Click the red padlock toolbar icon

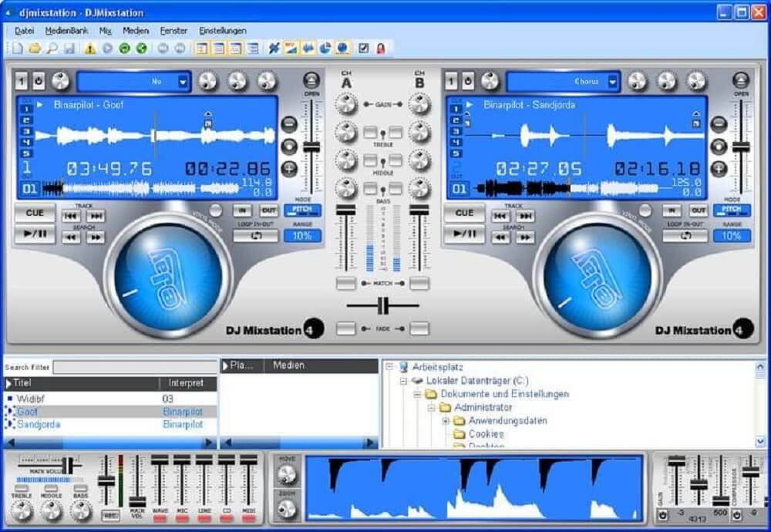[380, 49]
